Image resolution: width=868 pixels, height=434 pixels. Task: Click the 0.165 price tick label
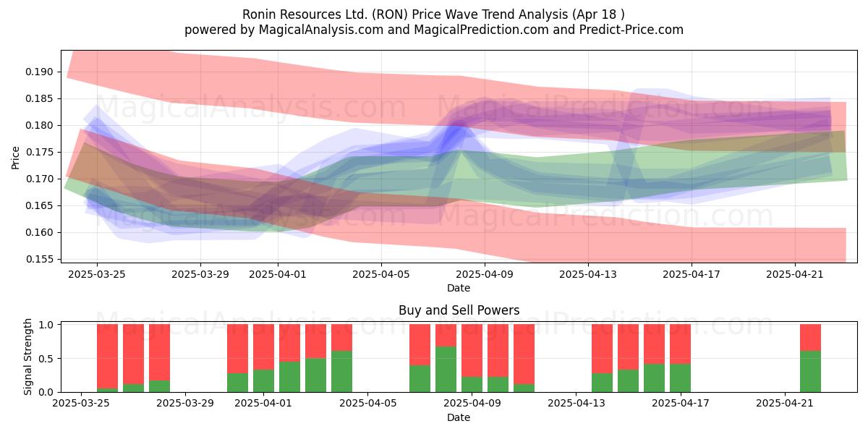click(x=41, y=205)
